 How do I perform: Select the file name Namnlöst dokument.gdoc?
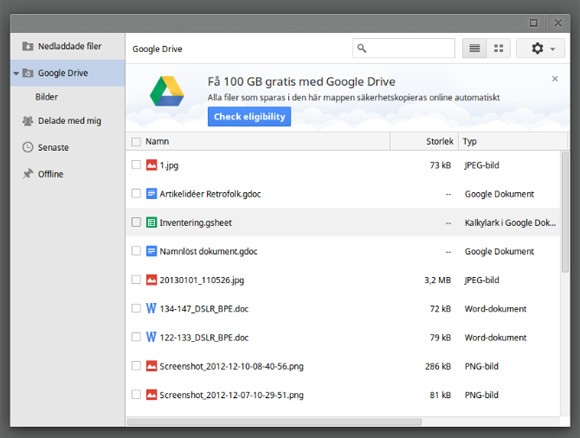208,252
